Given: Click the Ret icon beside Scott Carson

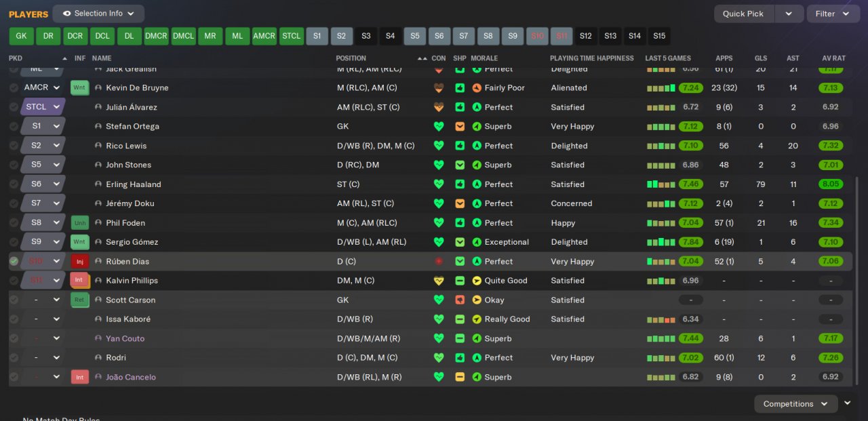Looking at the screenshot, I should [x=79, y=300].
